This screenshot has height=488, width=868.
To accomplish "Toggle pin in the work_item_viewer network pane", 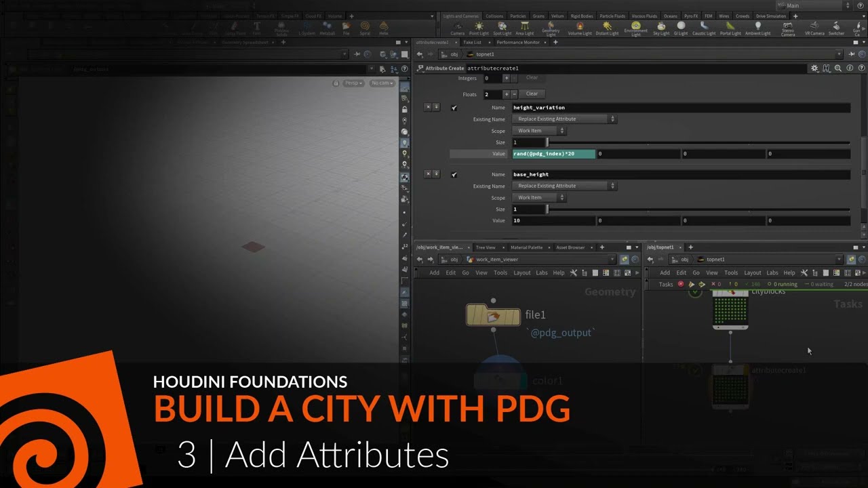I will [x=625, y=260].
